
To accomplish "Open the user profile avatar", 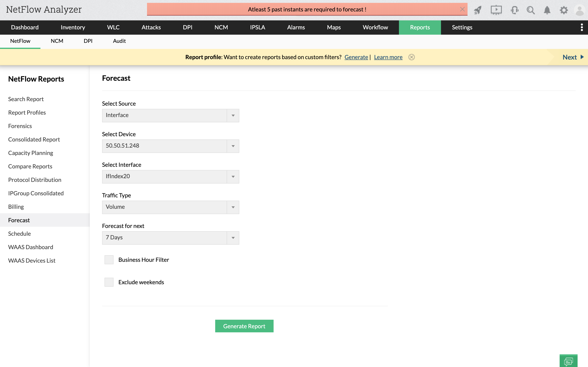I will click(x=580, y=11).
